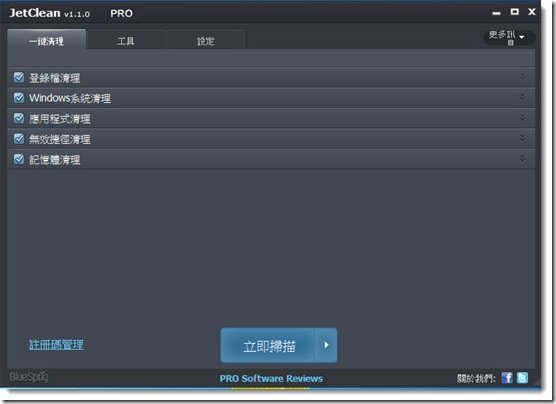The width and height of the screenshot is (556, 404).
Task: Open the Twitter icon link
Action: [522, 378]
